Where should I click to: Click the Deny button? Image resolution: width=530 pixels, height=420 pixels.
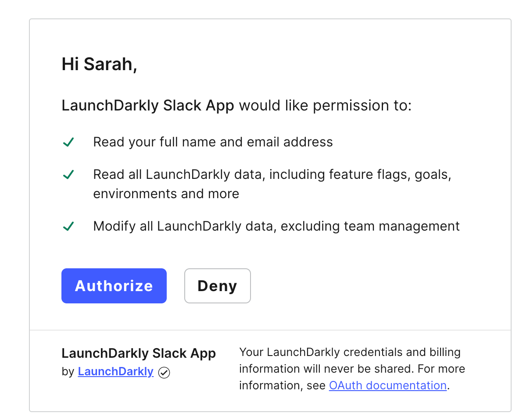pyautogui.click(x=217, y=285)
